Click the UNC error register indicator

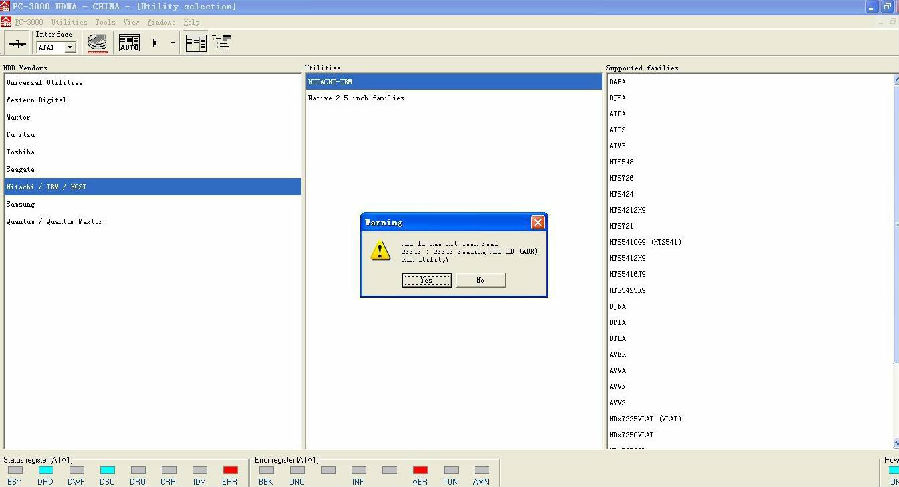pos(297,470)
